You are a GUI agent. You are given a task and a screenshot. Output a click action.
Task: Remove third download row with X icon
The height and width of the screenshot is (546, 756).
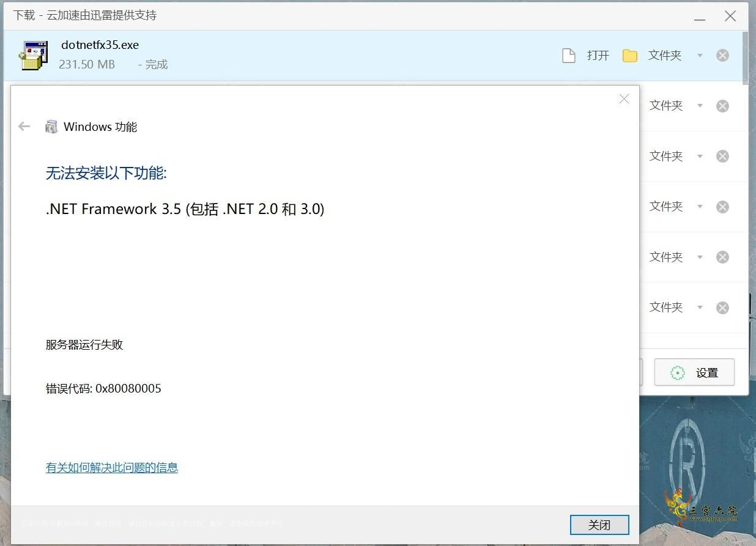point(722,157)
